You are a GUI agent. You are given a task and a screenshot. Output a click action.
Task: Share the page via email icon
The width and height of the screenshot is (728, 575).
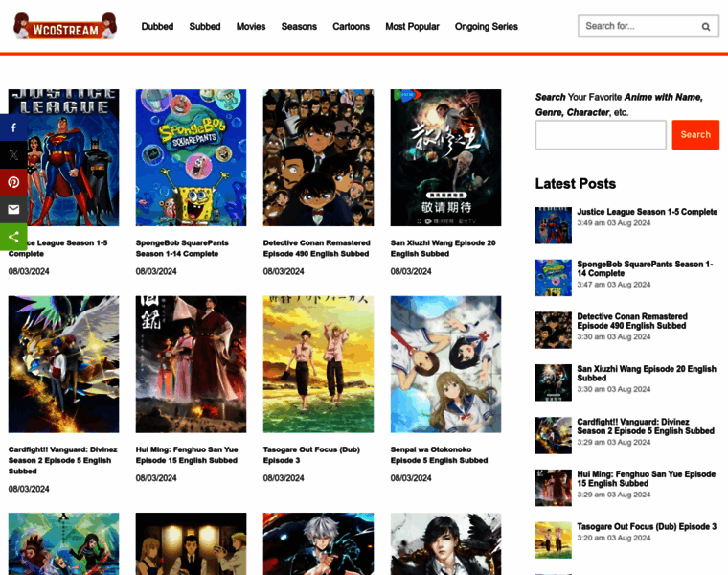[x=13, y=210]
